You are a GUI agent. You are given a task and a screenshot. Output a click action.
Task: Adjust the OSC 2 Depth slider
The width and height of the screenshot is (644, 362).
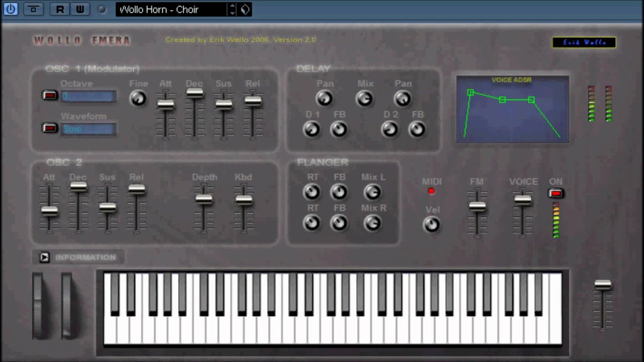click(204, 199)
